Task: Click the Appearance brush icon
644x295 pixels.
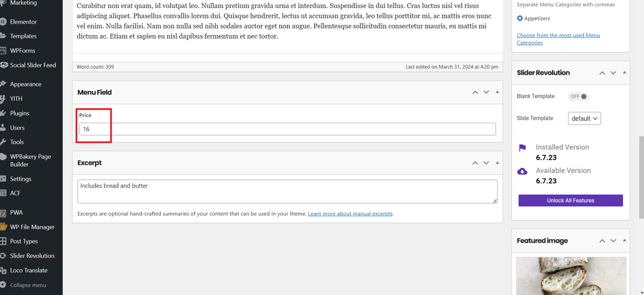Action: (x=3, y=84)
